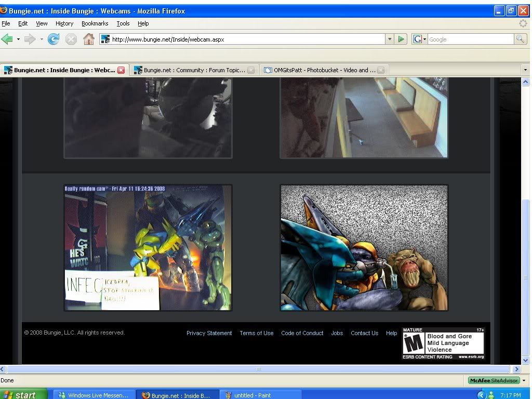
Task: Click the Home icon in toolbar
Action: pyautogui.click(x=89, y=39)
